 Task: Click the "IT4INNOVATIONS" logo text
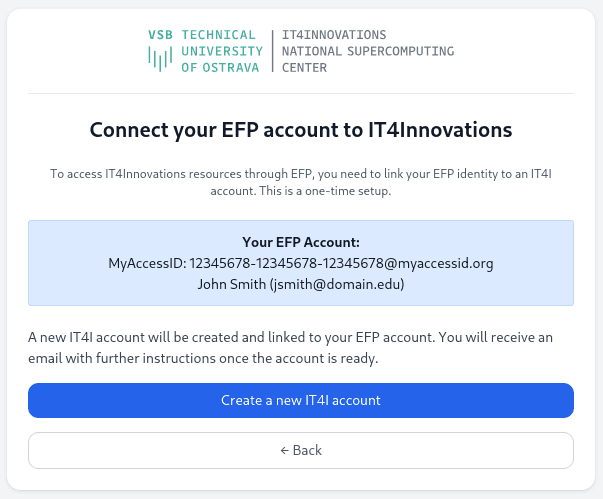[334, 35]
